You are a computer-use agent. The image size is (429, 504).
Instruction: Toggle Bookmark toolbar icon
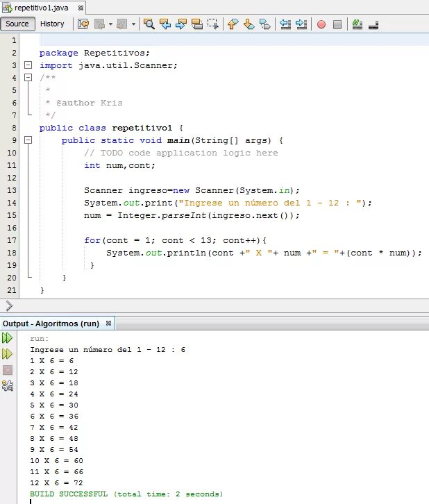tap(264, 24)
